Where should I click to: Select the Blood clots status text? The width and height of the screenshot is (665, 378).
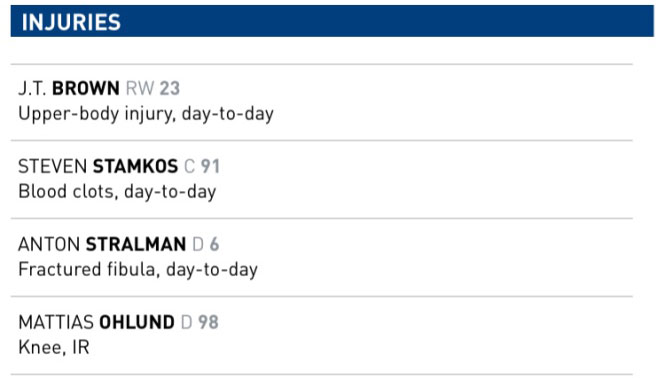(x=117, y=192)
